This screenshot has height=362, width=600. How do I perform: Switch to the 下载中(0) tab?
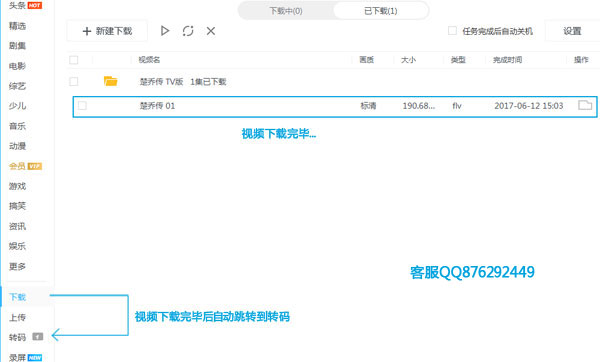286,11
